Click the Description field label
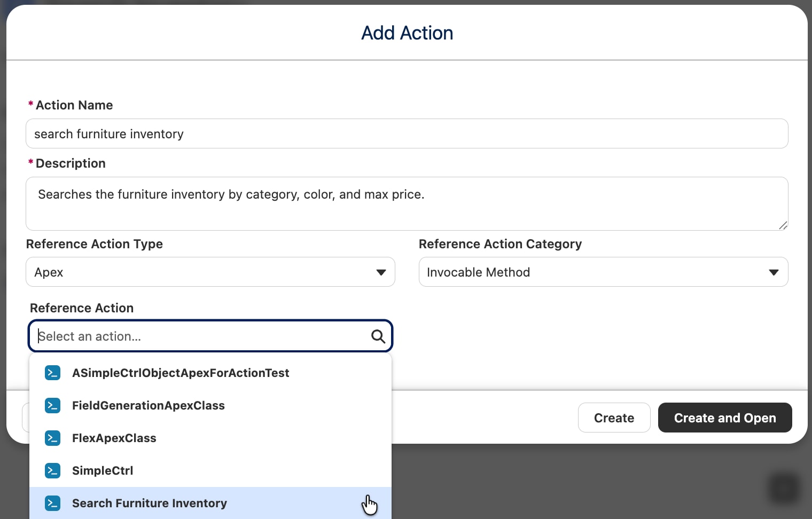 (71, 163)
